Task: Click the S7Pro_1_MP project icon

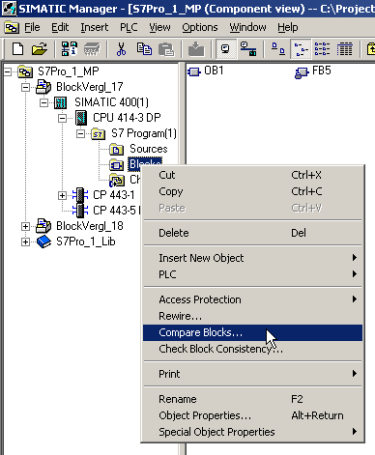Action: (x=25, y=72)
